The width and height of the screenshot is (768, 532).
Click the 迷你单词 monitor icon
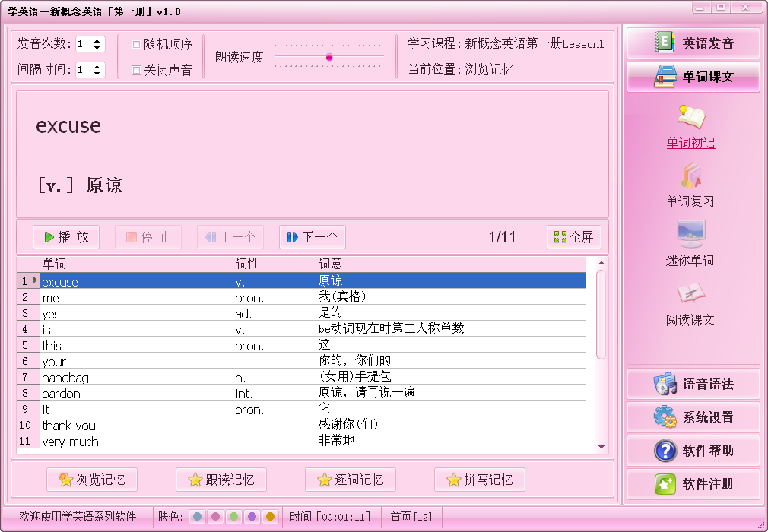click(690, 234)
